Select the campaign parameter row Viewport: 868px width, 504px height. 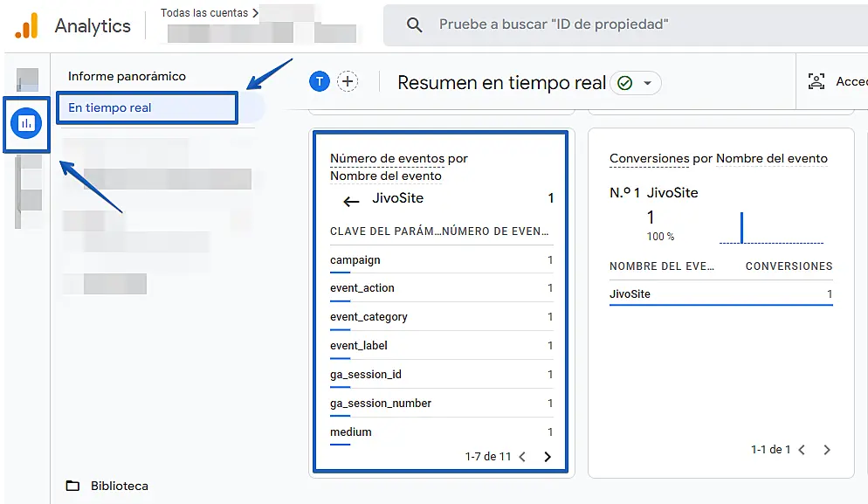tap(441, 260)
